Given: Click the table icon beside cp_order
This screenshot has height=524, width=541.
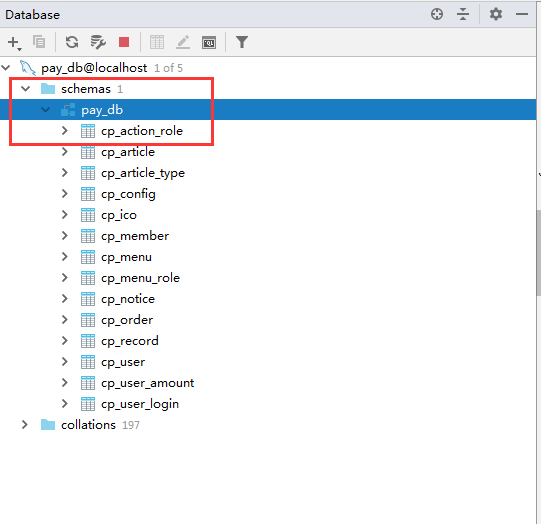Looking at the screenshot, I should pos(88,320).
